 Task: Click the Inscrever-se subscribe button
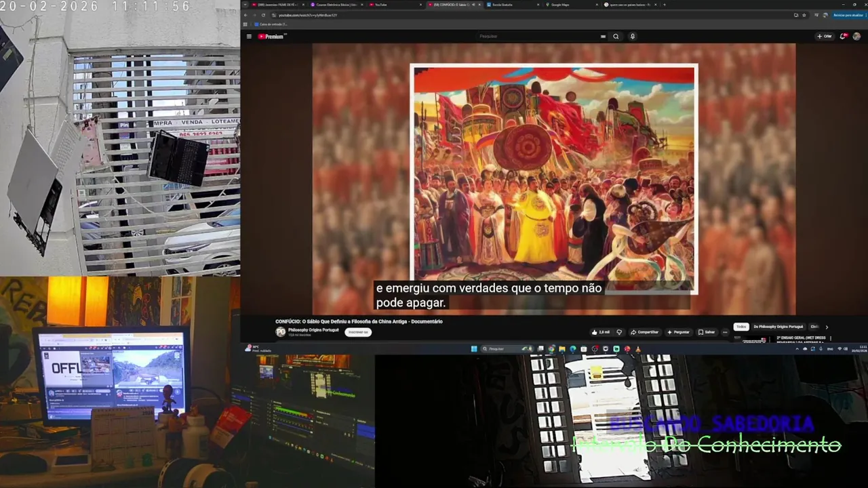[x=358, y=332]
